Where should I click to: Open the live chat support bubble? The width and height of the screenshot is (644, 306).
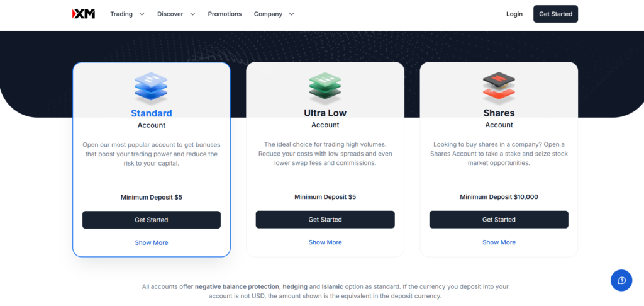[x=621, y=280]
